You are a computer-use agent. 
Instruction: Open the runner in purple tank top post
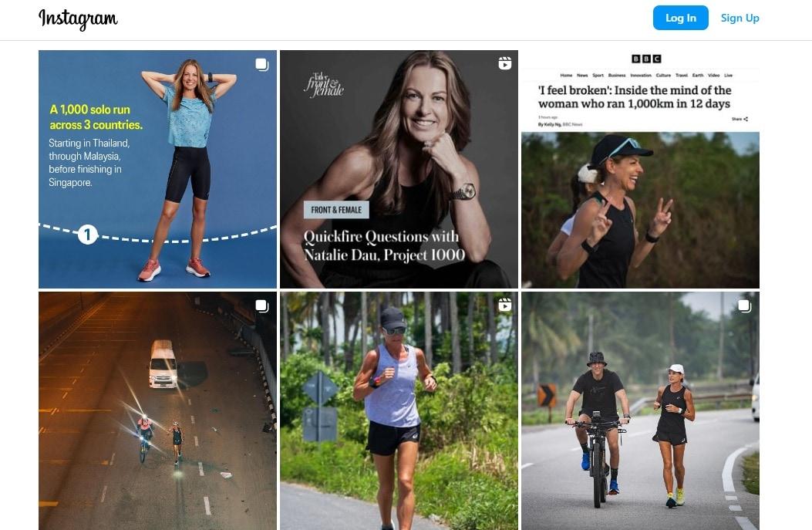(x=399, y=411)
